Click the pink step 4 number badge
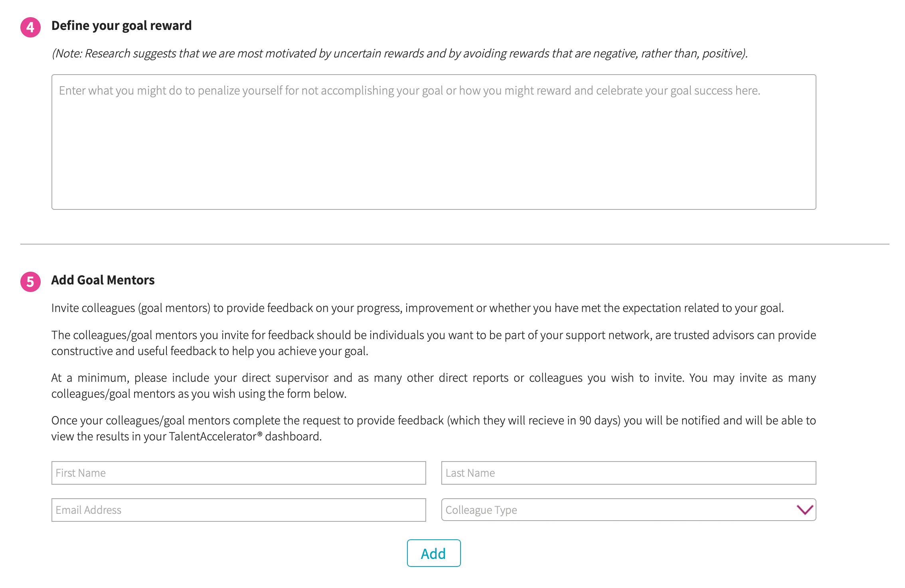Image resolution: width=905 pixels, height=588 pixels. pos(30,26)
